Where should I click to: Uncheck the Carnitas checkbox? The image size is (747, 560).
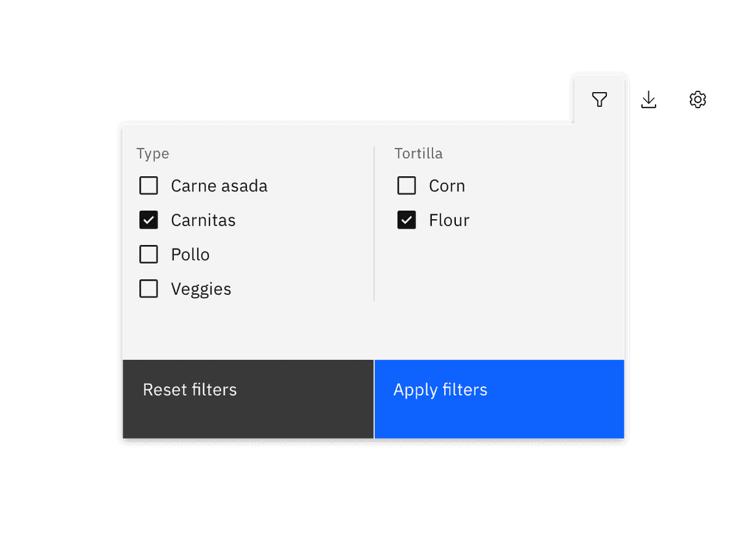pos(148,220)
